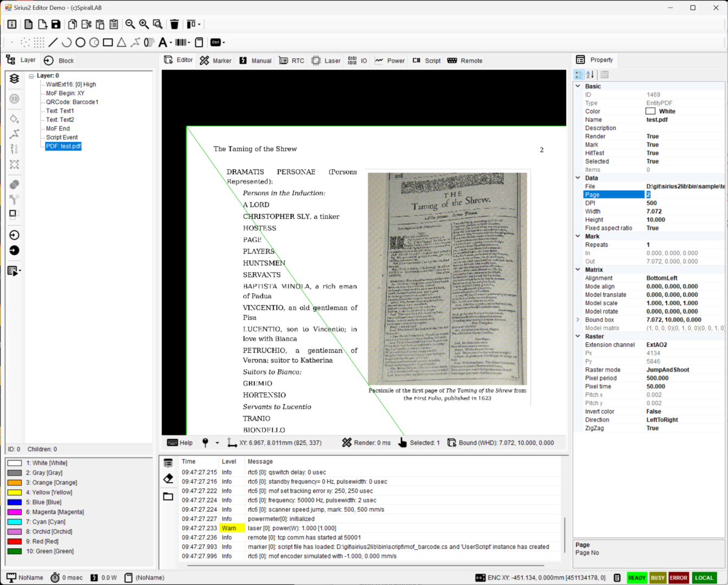The height and width of the screenshot is (585, 728).
Task: Open the log folder icon beside messages
Action: (168, 496)
